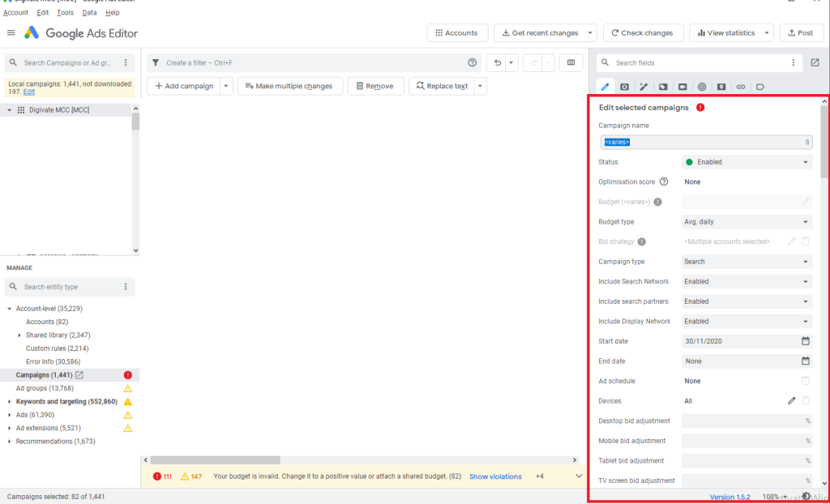Expand the Shared library node

pyautogui.click(x=19, y=335)
